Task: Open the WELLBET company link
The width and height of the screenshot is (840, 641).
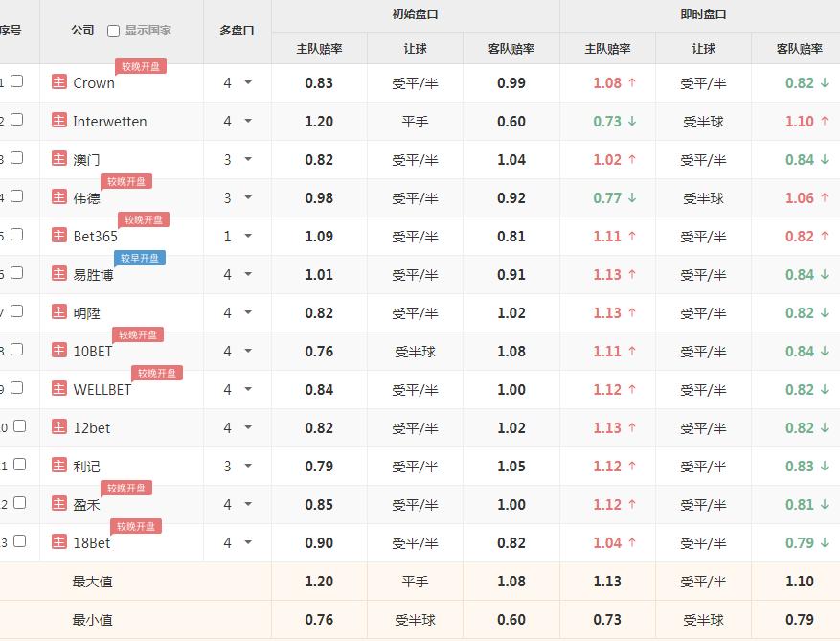Action: pyautogui.click(x=102, y=390)
